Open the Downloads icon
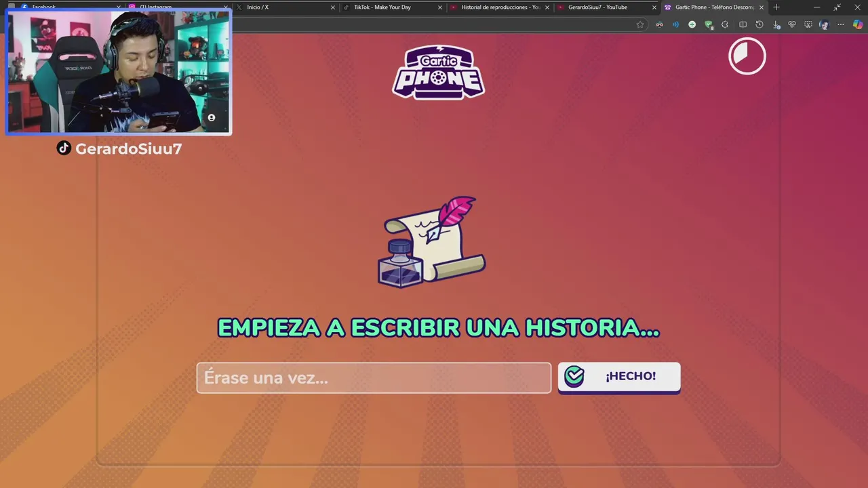The height and width of the screenshot is (488, 868). pos(776,24)
